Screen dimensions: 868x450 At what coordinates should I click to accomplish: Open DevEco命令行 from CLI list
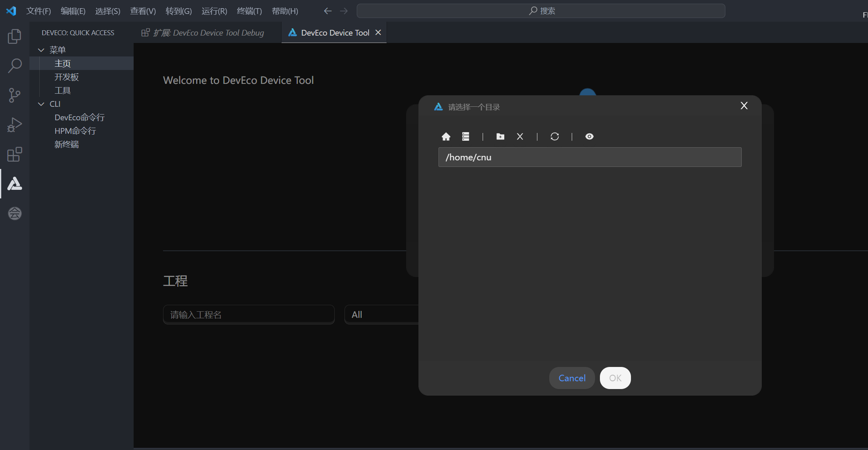coord(80,117)
